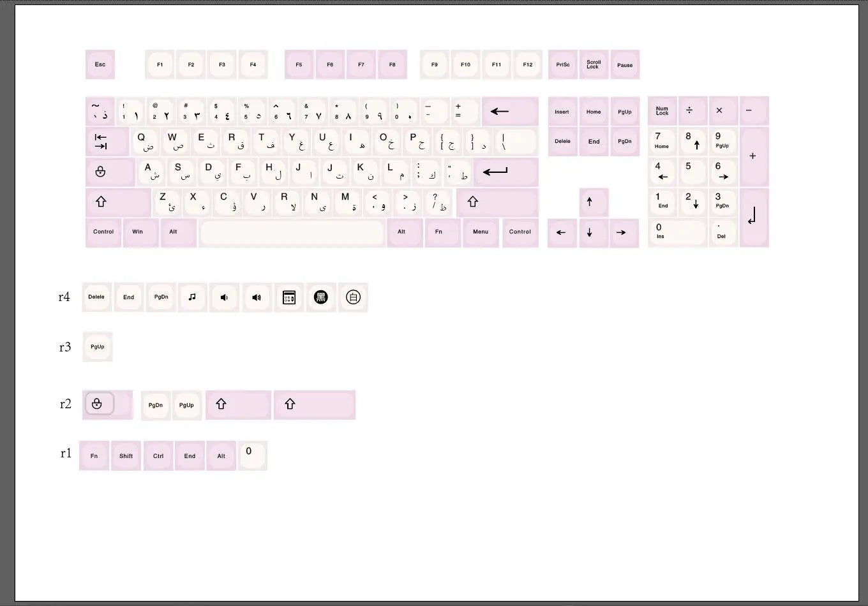The width and height of the screenshot is (868, 606).
Task: Select the black circular 黑 novelty keycap
Action: (321, 297)
